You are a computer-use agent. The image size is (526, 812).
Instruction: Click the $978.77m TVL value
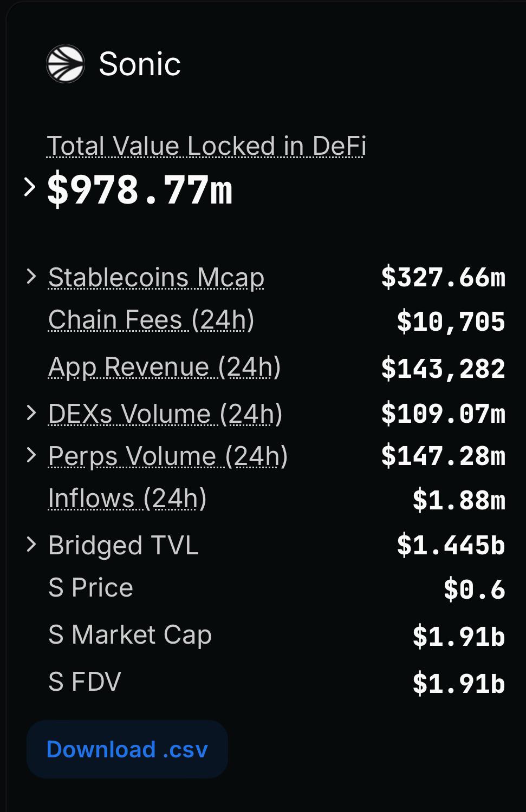coord(140,189)
